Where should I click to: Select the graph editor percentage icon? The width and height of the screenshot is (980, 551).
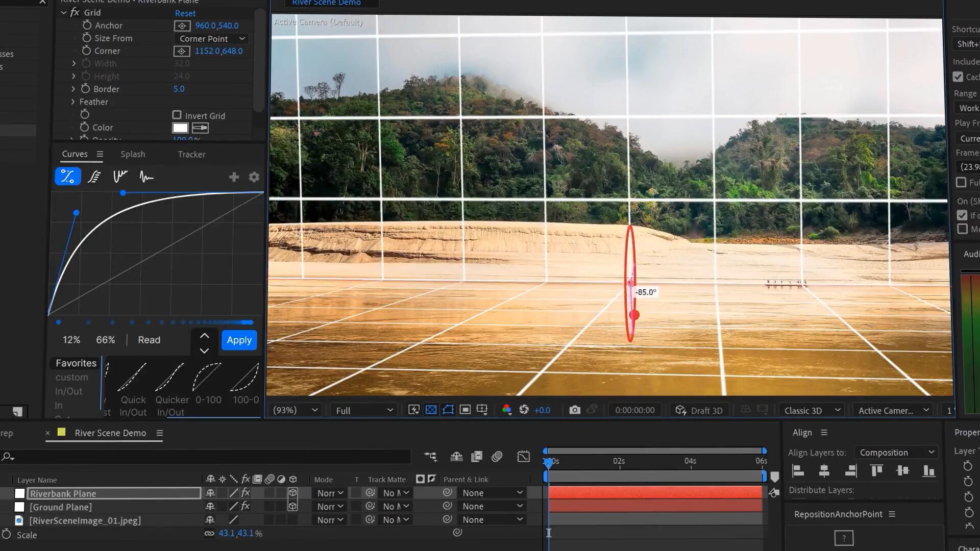pyautogui.click(x=67, y=176)
